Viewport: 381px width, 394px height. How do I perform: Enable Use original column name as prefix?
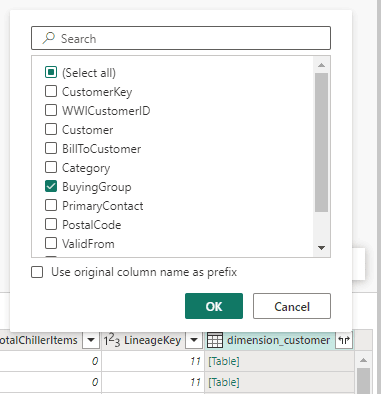(x=37, y=272)
